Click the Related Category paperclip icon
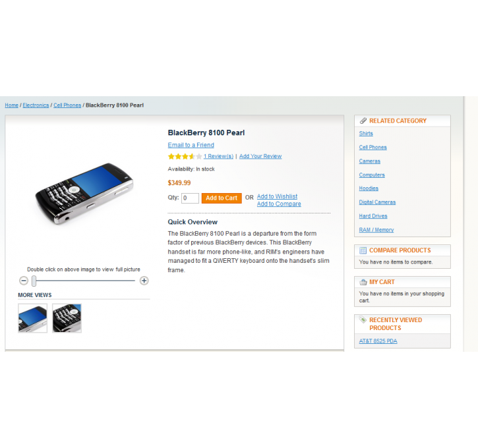This screenshot has width=478, height=448. click(363, 121)
